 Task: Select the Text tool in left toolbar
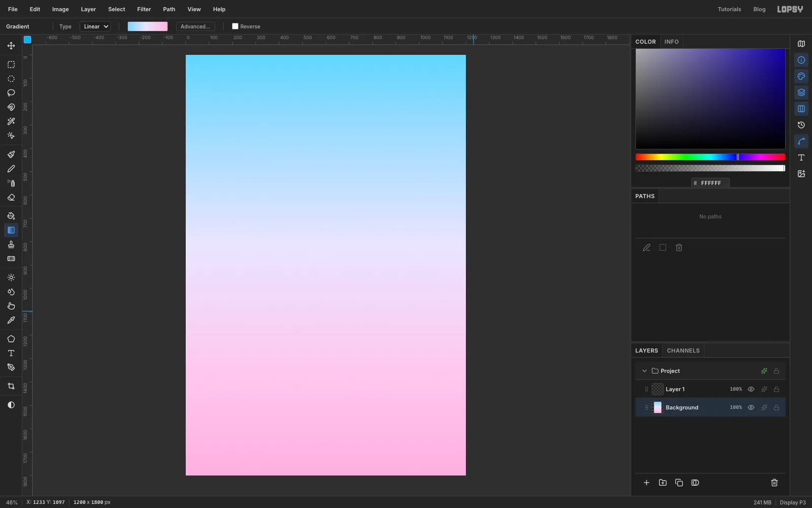11,353
